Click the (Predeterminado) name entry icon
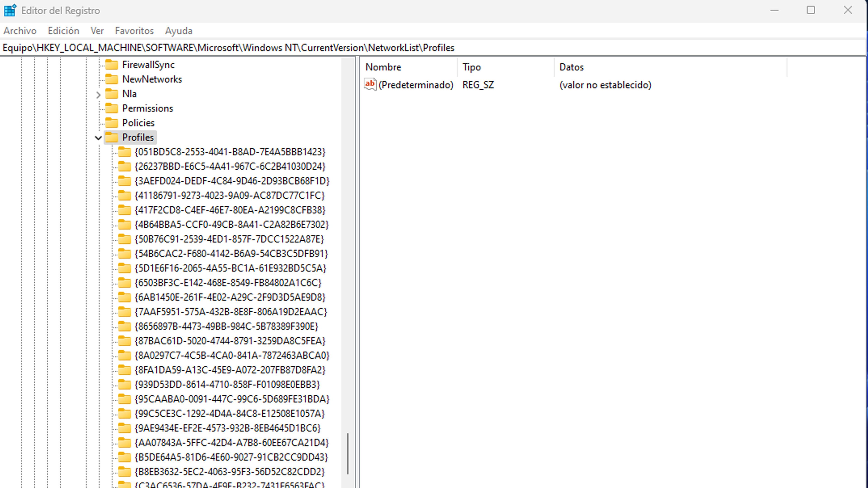Image resolution: width=868 pixels, height=488 pixels. pyautogui.click(x=370, y=84)
